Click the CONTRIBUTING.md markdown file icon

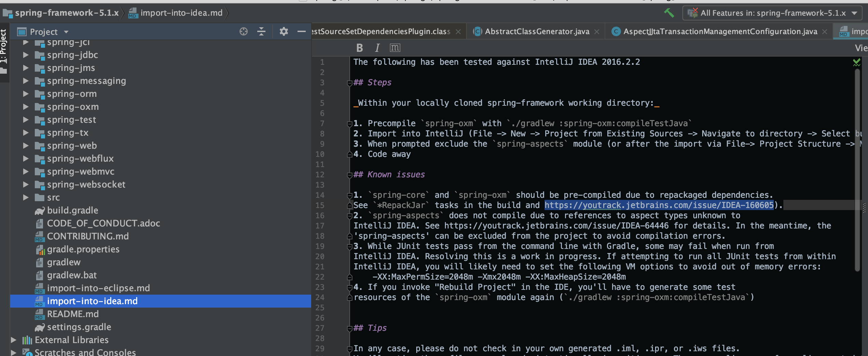[x=40, y=237]
